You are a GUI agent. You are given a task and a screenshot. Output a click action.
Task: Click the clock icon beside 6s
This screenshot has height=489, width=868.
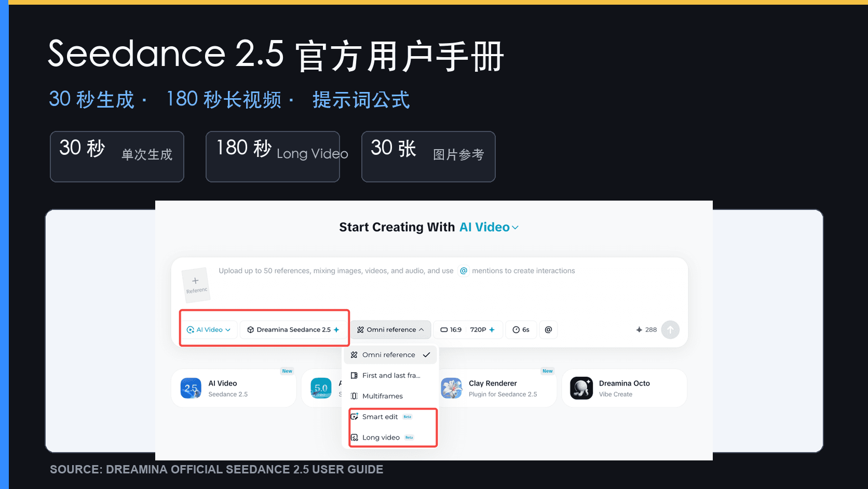(x=516, y=329)
